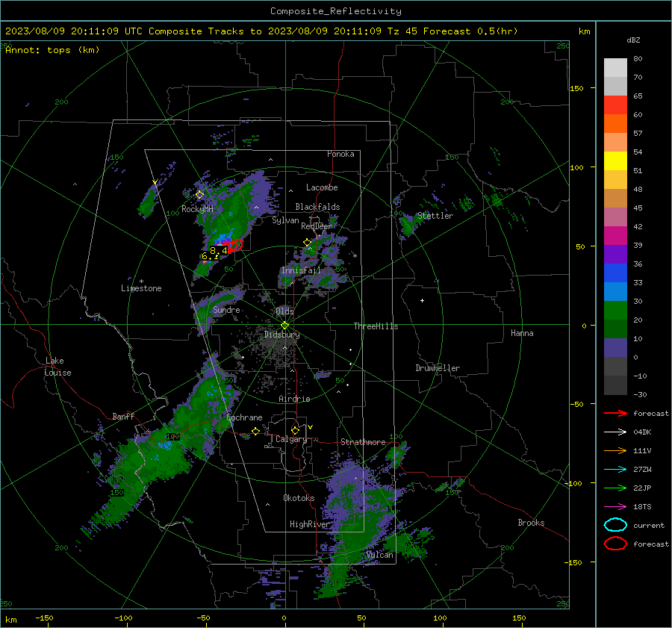Click the yellow diamond marker near Cochrane

(x=255, y=431)
